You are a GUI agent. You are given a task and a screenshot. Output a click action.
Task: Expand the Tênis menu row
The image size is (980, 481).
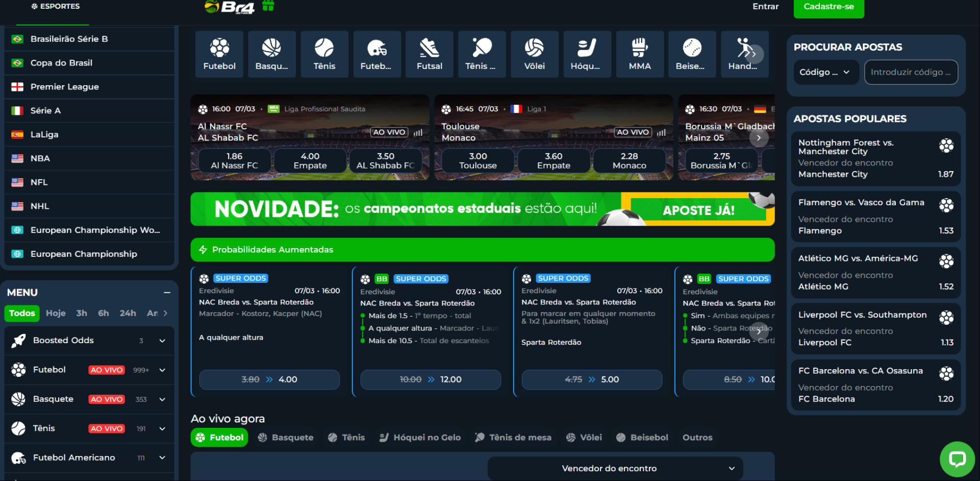(x=162, y=428)
